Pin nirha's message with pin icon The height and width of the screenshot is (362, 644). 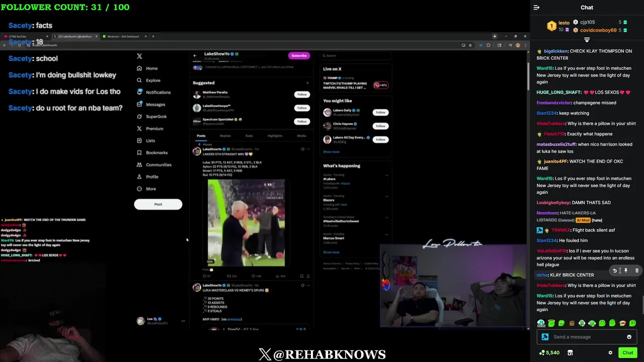click(626, 270)
